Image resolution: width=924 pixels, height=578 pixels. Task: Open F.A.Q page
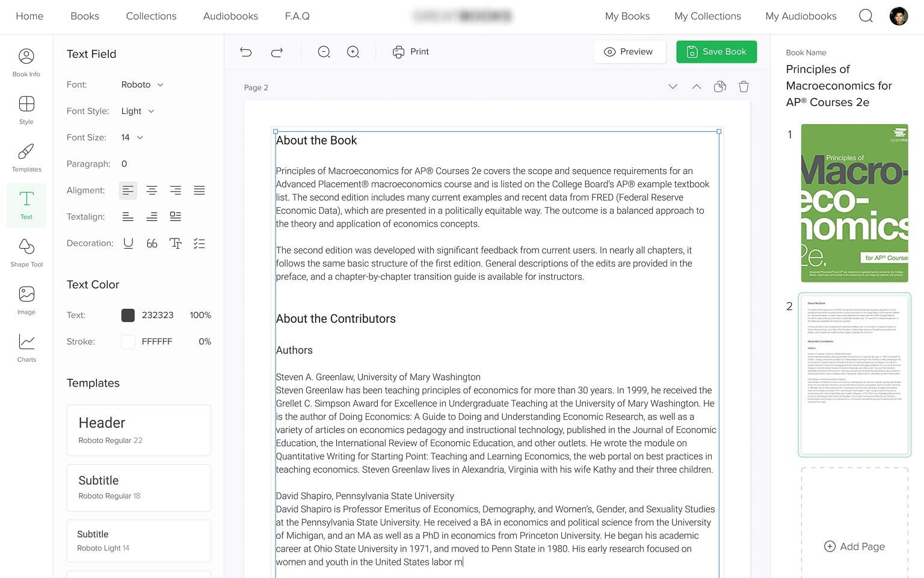pyautogui.click(x=297, y=16)
